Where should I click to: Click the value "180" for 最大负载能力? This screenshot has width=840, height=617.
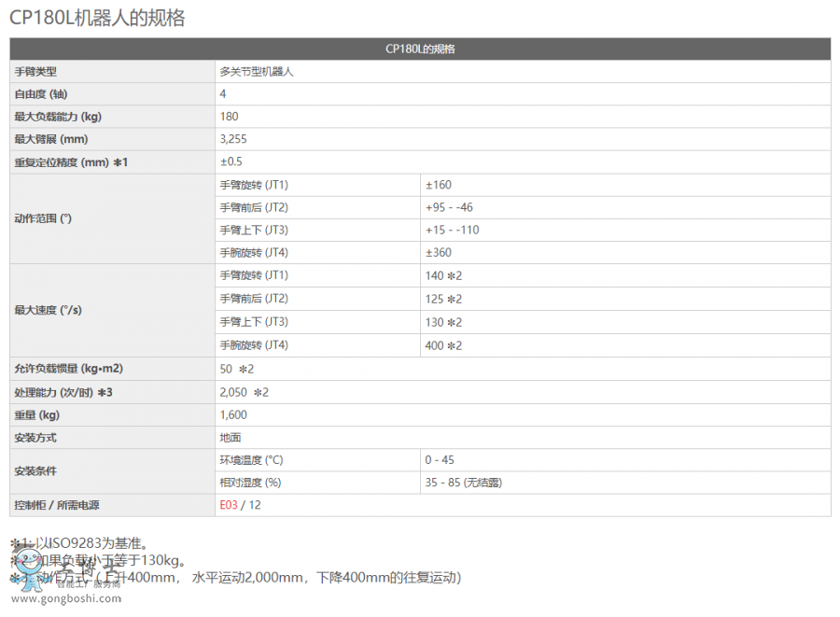coord(230,117)
